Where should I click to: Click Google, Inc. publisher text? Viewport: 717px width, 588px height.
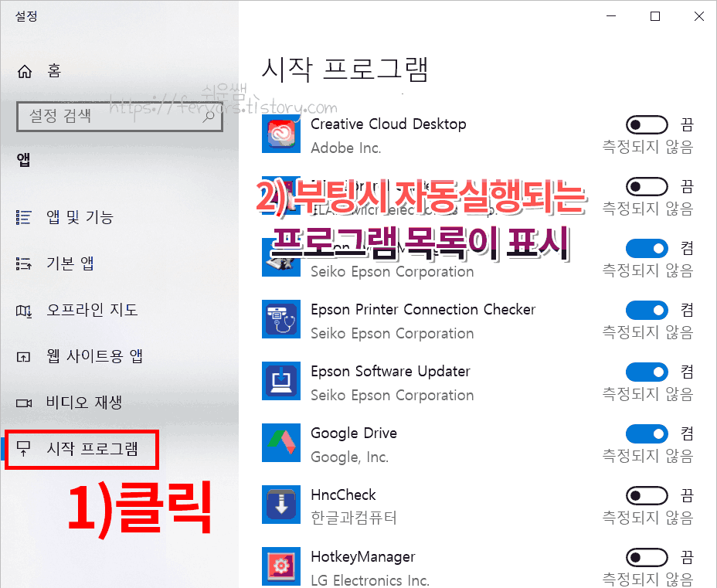click(x=350, y=457)
